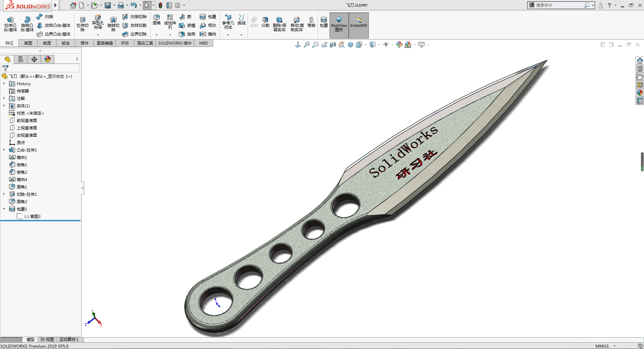Select the Mirror 镜向 tool in ribbon
The width and height of the screenshot is (644, 349).
[208, 34]
